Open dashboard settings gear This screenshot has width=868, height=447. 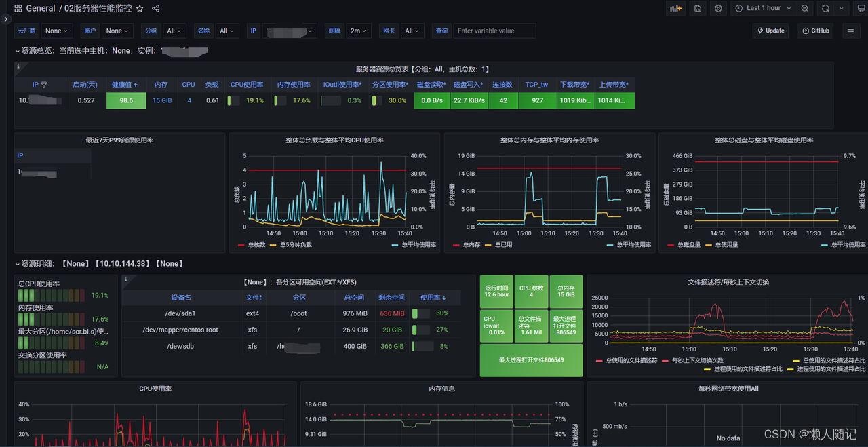(x=718, y=8)
